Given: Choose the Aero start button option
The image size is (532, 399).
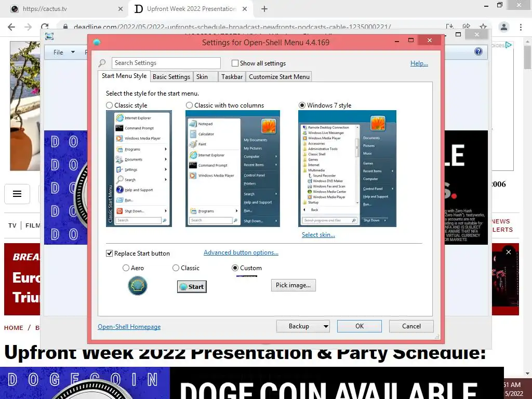Looking at the screenshot, I should (x=126, y=268).
